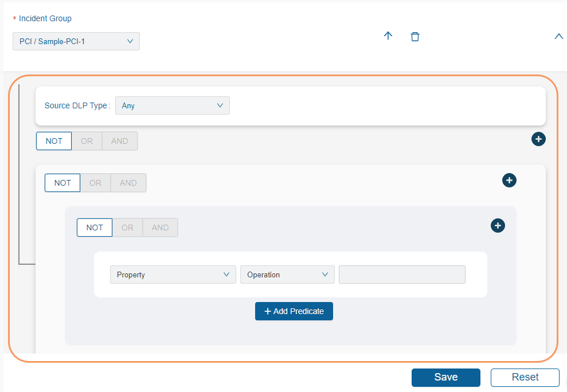
Task: Toggle NOT in the middle nested group
Action: click(62, 183)
